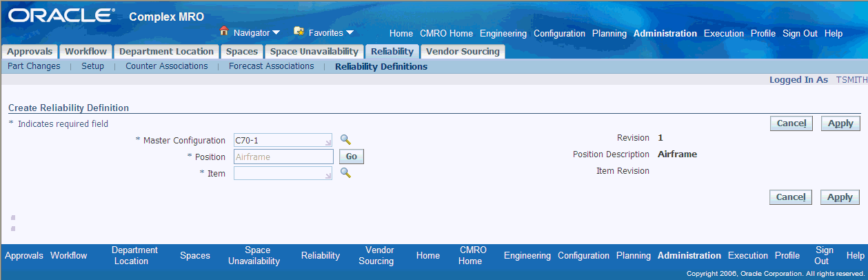The image size is (868, 280).
Task: Click the Favorites folder star icon
Action: coord(299,31)
